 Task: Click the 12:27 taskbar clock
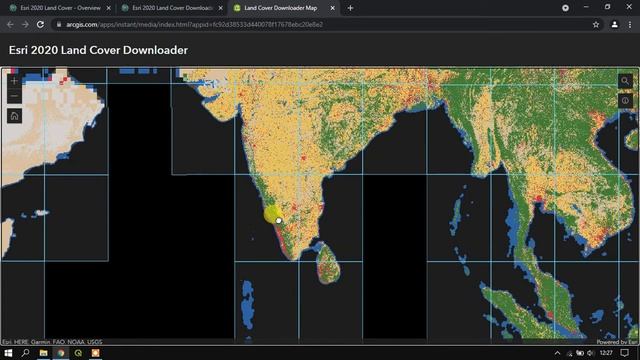(606, 353)
